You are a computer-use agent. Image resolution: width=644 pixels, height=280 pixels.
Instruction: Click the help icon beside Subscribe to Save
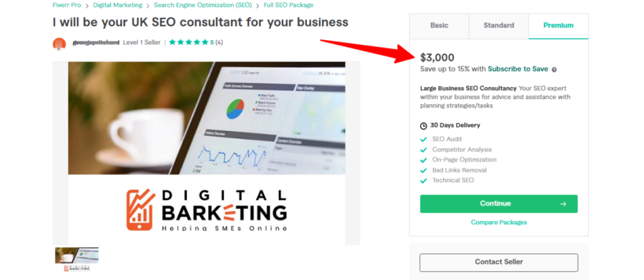point(554,69)
